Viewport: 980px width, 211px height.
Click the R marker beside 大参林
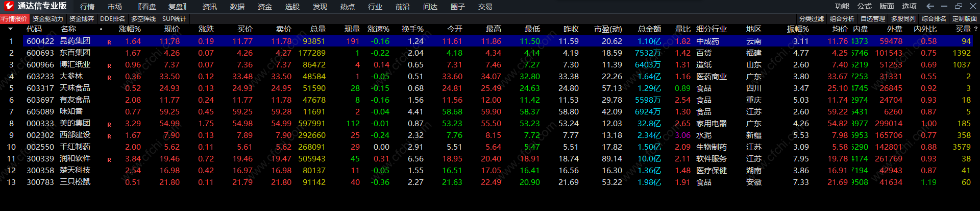109,78
